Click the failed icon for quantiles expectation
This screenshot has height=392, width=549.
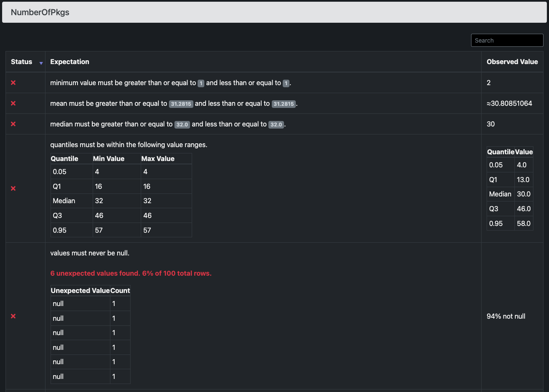point(13,188)
